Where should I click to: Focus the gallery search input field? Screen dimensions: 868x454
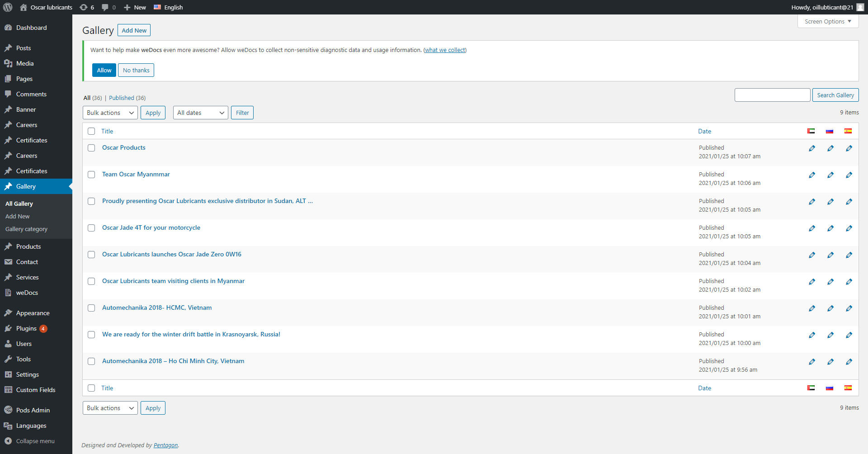click(x=772, y=95)
